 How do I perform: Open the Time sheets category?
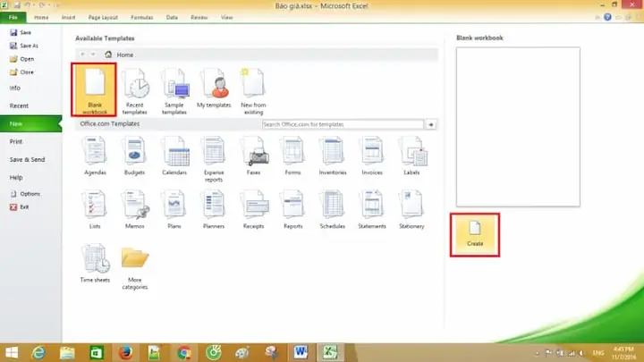pyautogui.click(x=95, y=263)
